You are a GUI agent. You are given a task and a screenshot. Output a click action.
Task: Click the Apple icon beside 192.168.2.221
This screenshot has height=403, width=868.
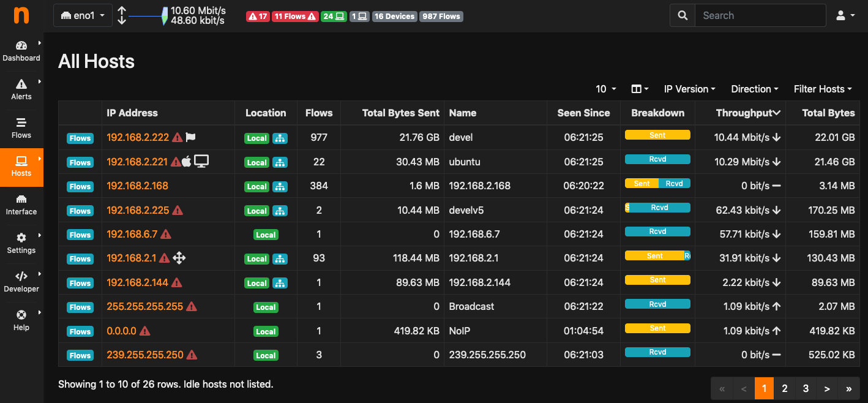pyautogui.click(x=187, y=162)
